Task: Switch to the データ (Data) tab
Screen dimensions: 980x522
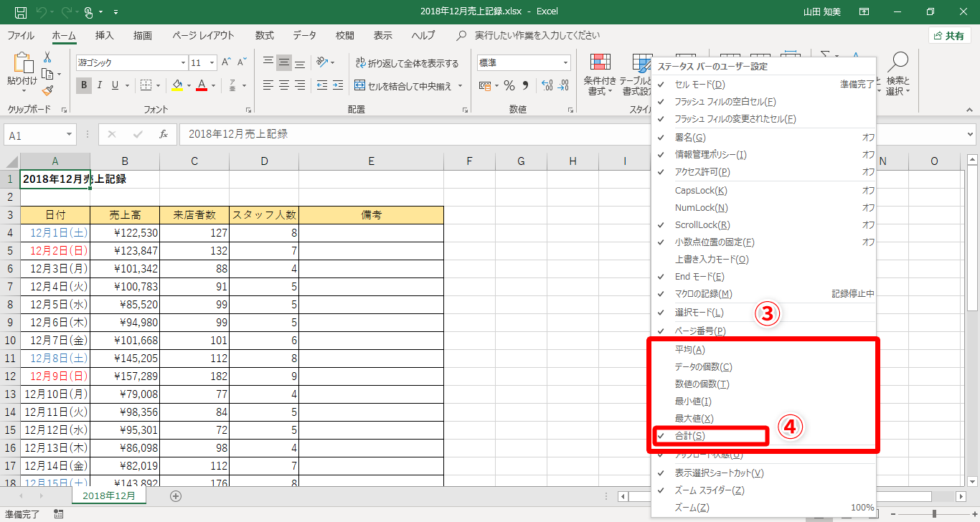Action: click(x=304, y=35)
